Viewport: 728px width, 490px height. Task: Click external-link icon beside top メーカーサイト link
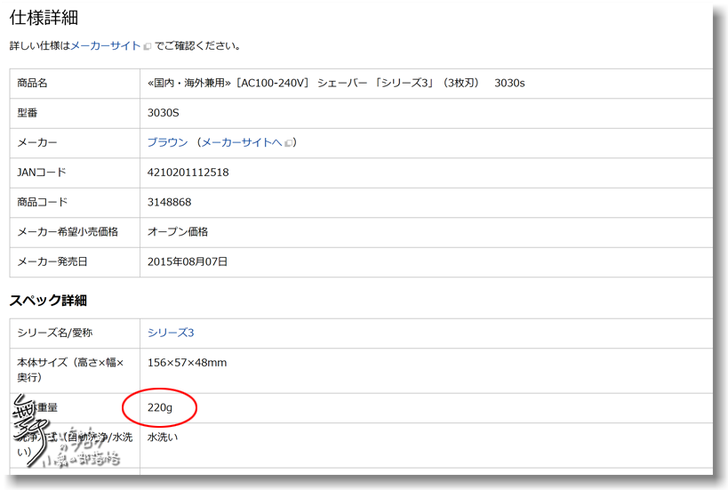pos(147,46)
